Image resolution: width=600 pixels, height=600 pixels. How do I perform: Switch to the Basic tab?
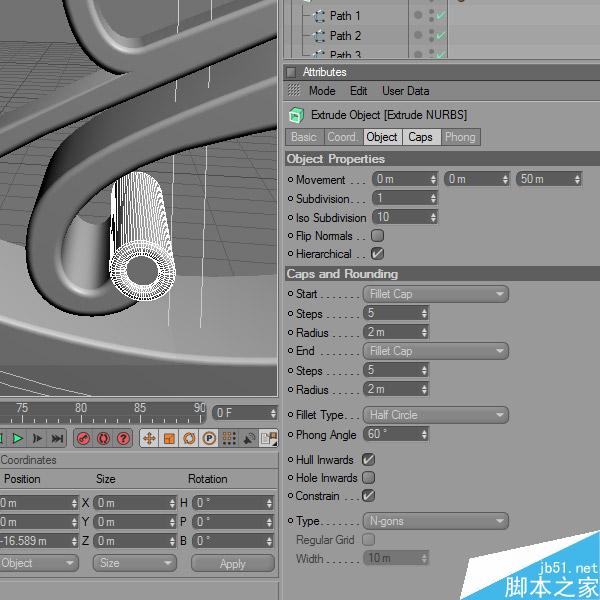point(304,137)
